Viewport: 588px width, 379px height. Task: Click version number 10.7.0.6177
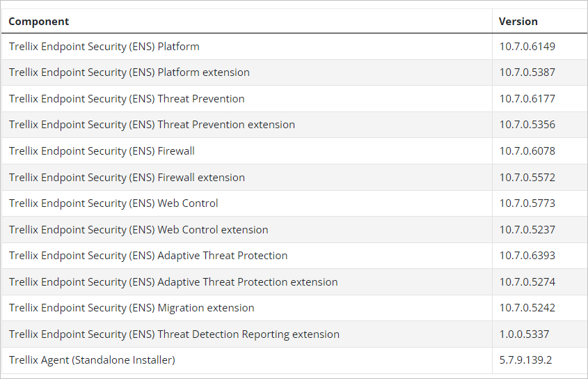tap(527, 99)
